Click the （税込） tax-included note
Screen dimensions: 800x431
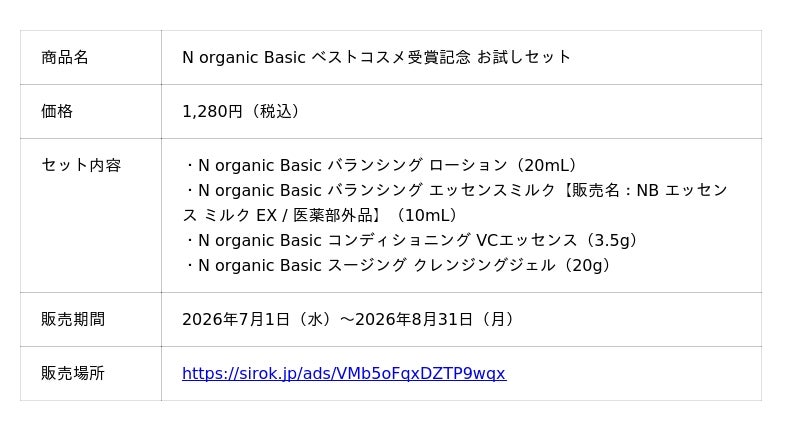tap(273, 111)
